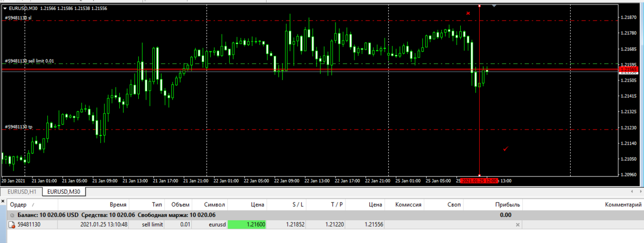Click the Balance row circle icon
Image resolution: width=644 pixels, height=243 pixels.
point(12,215)
